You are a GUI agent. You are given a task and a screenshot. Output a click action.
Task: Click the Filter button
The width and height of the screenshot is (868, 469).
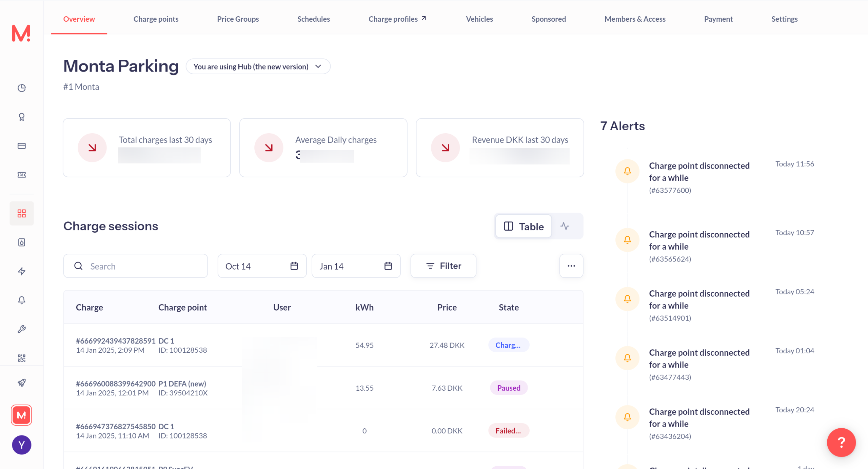[x=443, y=266]
